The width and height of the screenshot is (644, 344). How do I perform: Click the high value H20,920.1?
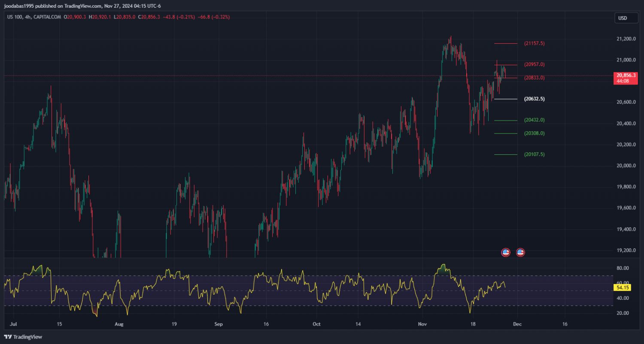coord(100,17)
